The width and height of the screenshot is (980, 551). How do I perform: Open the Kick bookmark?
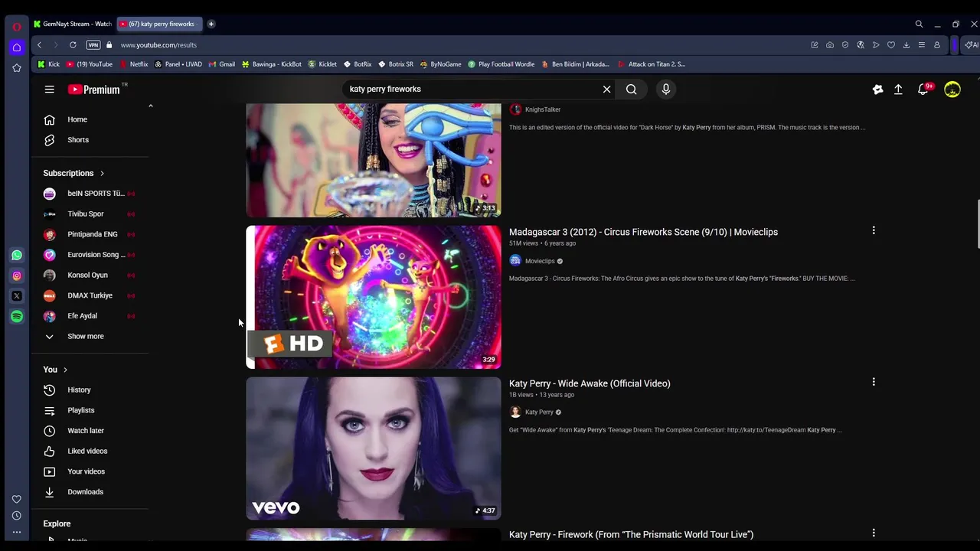(x=48, y=64)
